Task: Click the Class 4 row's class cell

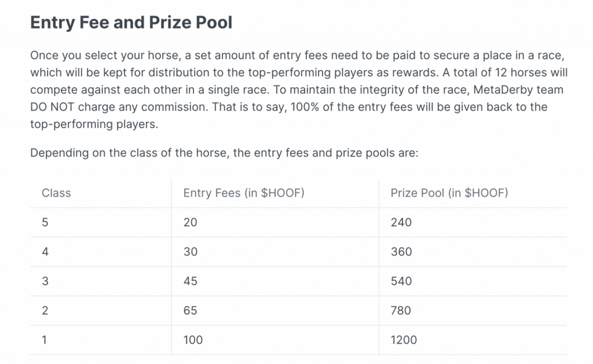Action: 45,252
